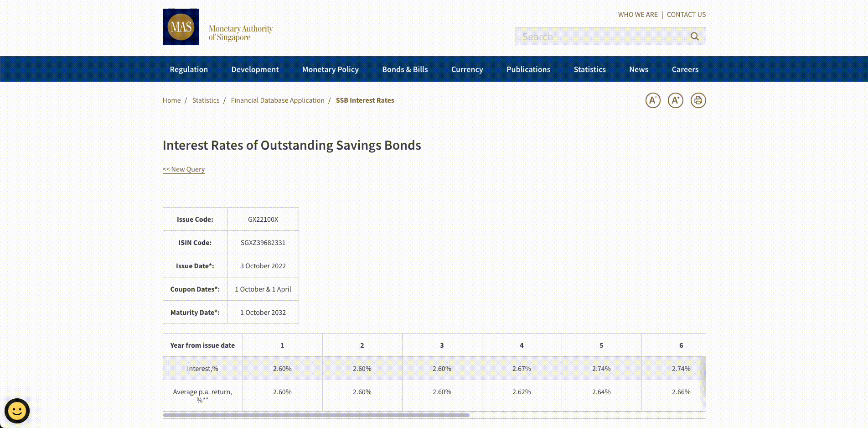Click the Year from issue date header
Image resolution: width=868 pixels, height=428 pixels.
pos(202,345)
